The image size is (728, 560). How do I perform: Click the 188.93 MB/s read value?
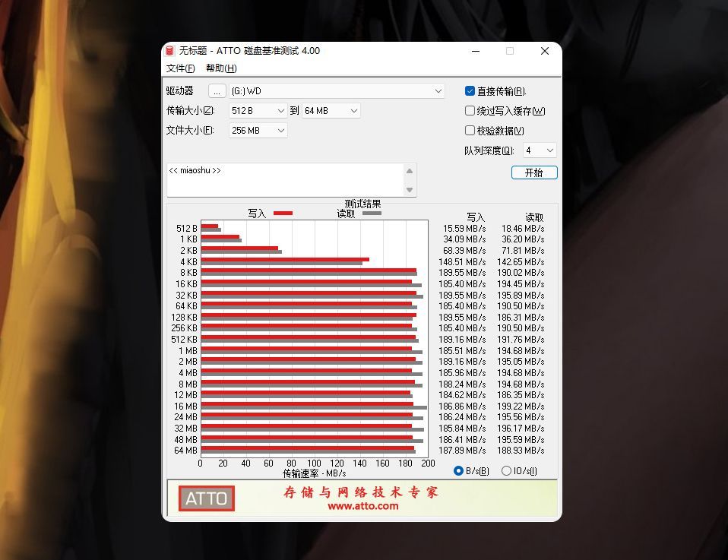521,451
